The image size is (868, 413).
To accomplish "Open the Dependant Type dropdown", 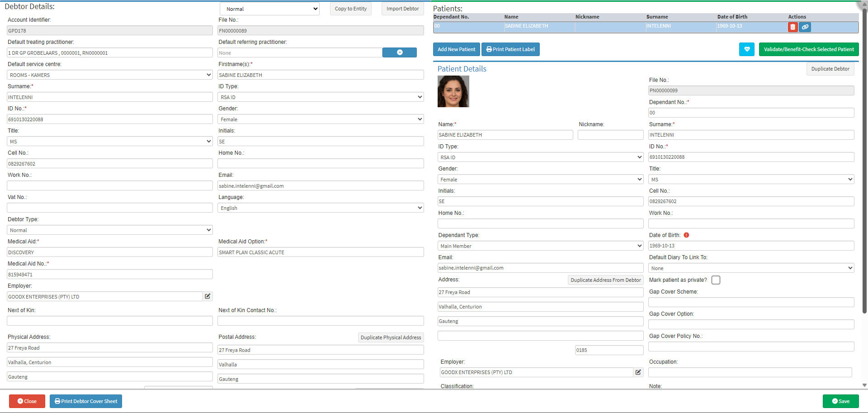I will click(x=540, y=246).
